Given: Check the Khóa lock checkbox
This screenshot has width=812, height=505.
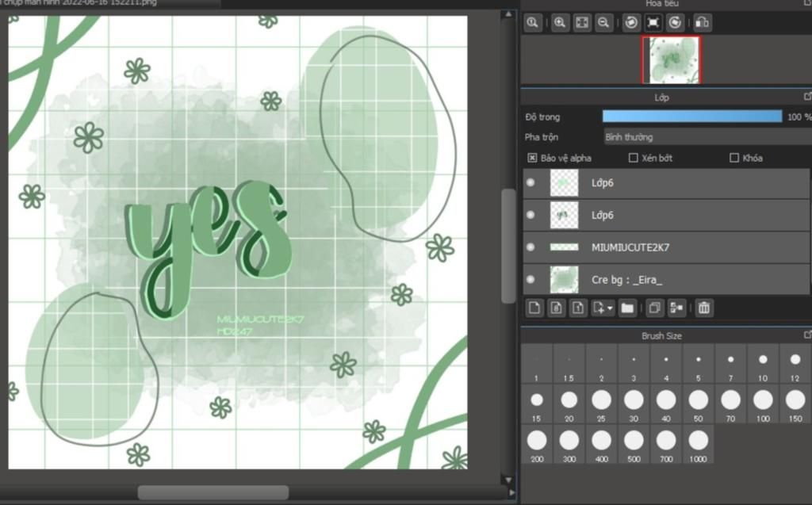Looking at the screenshot, I should [x=733, y=158].
